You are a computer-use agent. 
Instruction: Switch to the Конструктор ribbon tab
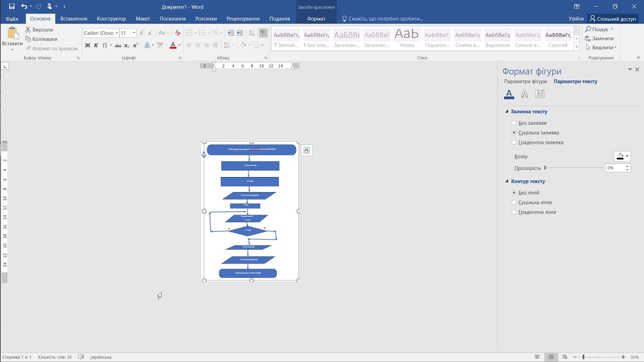(111, 19)
